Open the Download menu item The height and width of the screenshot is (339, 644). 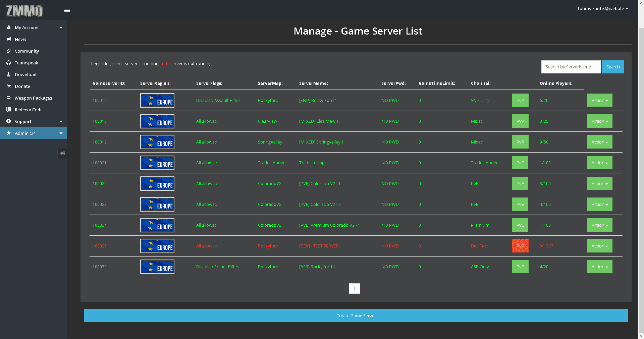point(34,74)
